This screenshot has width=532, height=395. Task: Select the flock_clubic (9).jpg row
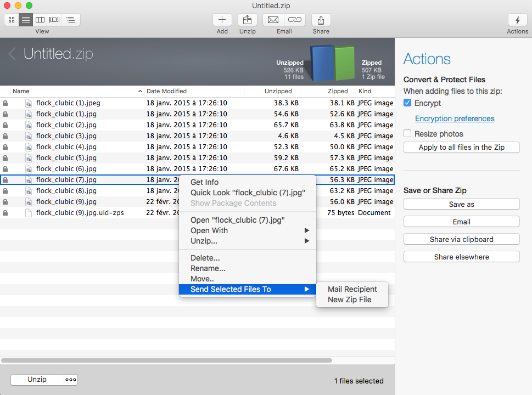coord(197,202)
